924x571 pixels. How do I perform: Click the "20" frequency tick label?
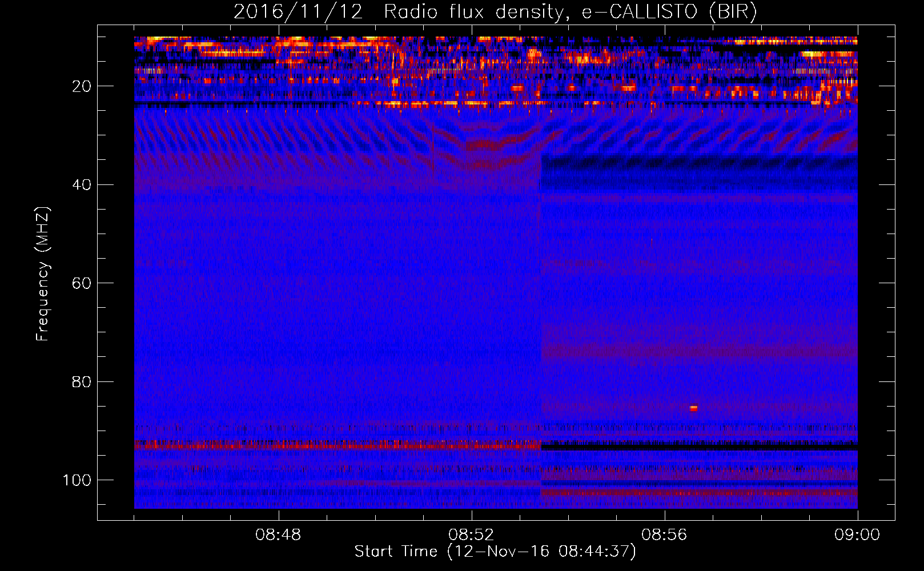[x=82, y=86]
